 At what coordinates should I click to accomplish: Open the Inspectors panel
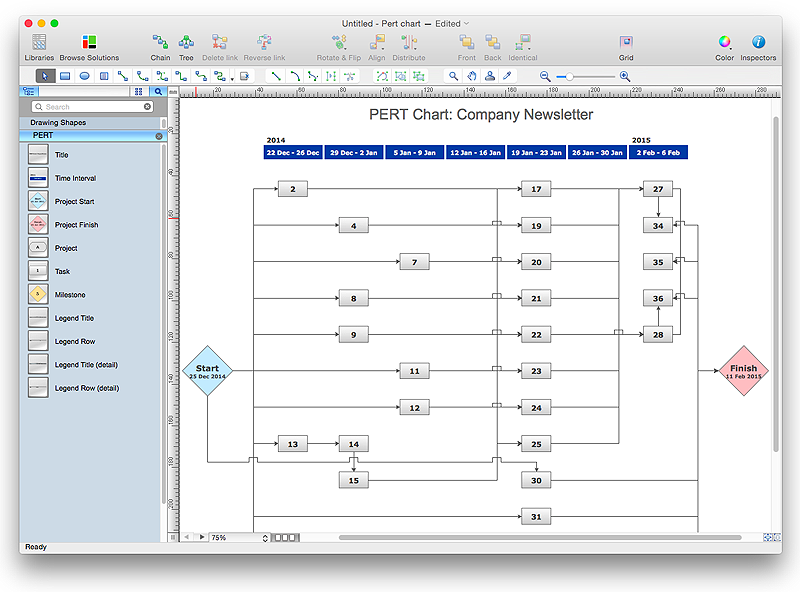758,43
